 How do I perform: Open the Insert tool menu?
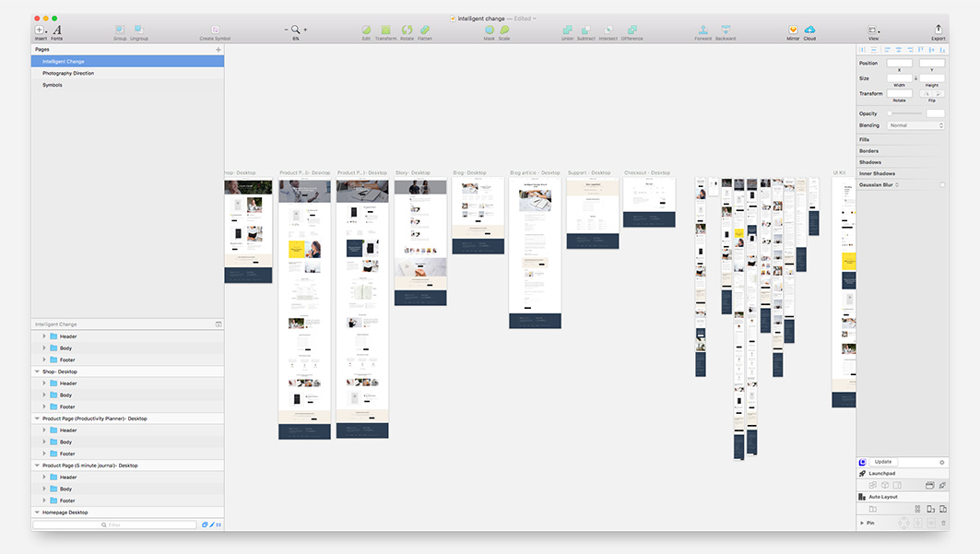tap(40, 30)
